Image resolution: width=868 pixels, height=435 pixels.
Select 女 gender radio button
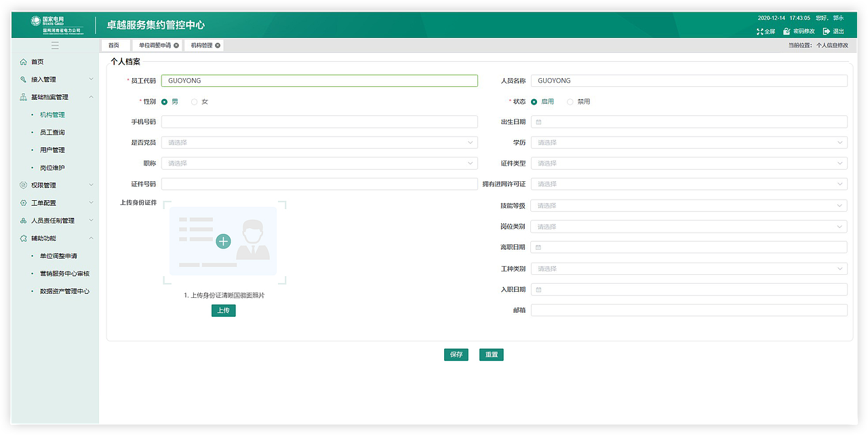click(x=195, y=102)
